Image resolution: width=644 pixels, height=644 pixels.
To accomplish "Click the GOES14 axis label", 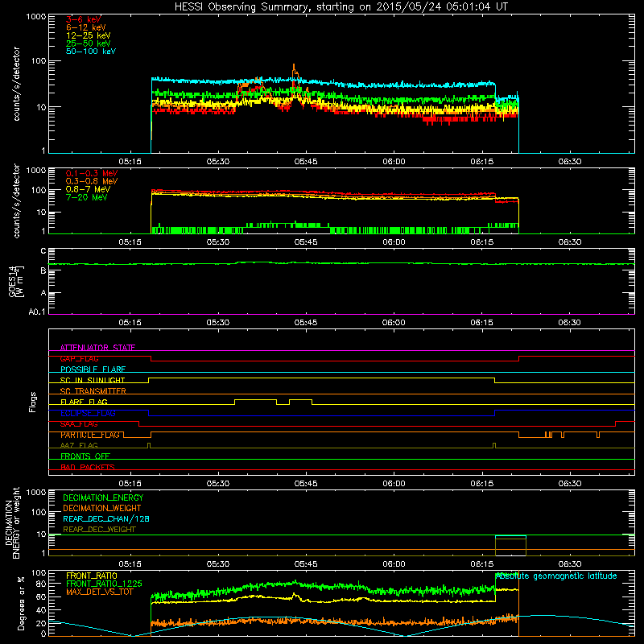I will [x=16, y=281].
